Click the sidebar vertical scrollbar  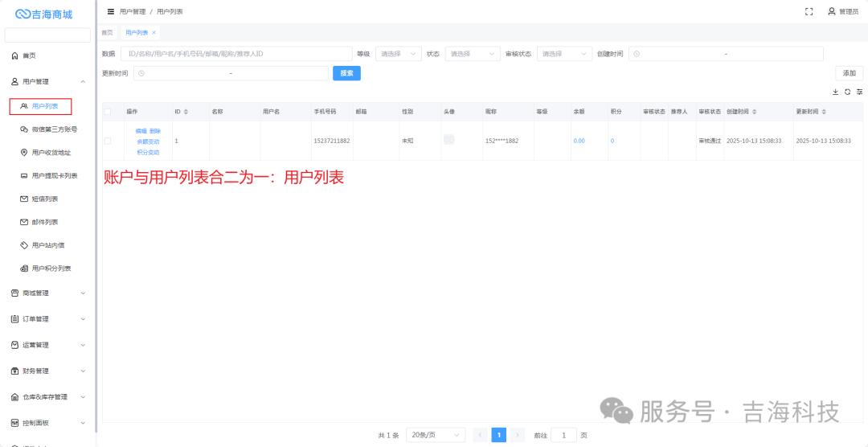tap(96, 216)
